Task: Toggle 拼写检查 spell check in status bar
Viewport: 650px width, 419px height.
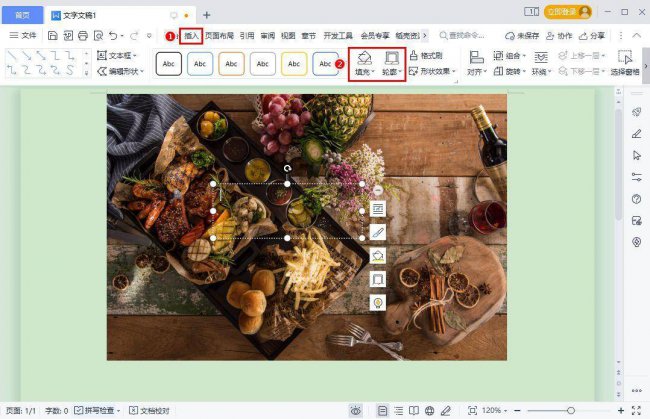Action: click(x=97, y=410)
